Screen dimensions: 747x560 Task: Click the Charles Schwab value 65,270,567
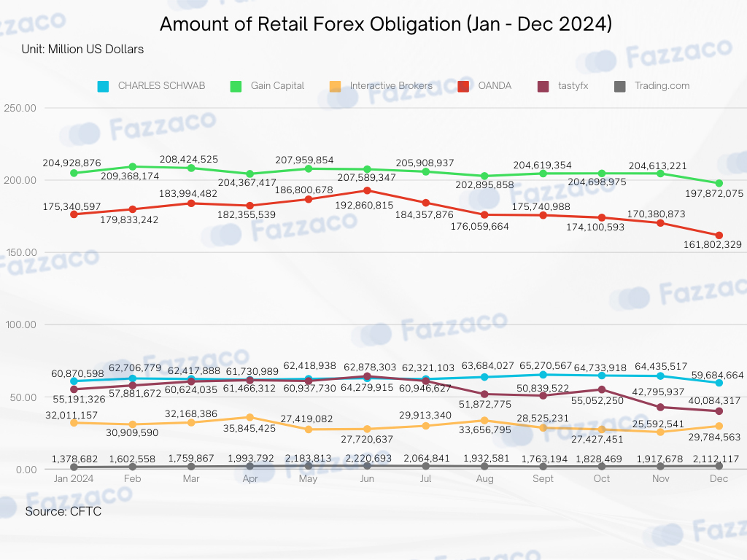pyautogui.click(x=546, y=366)
